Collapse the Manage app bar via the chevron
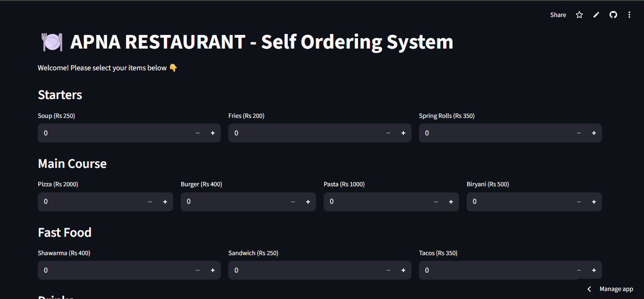The height and width of the screenshot is (299, 644). point(589,289)
